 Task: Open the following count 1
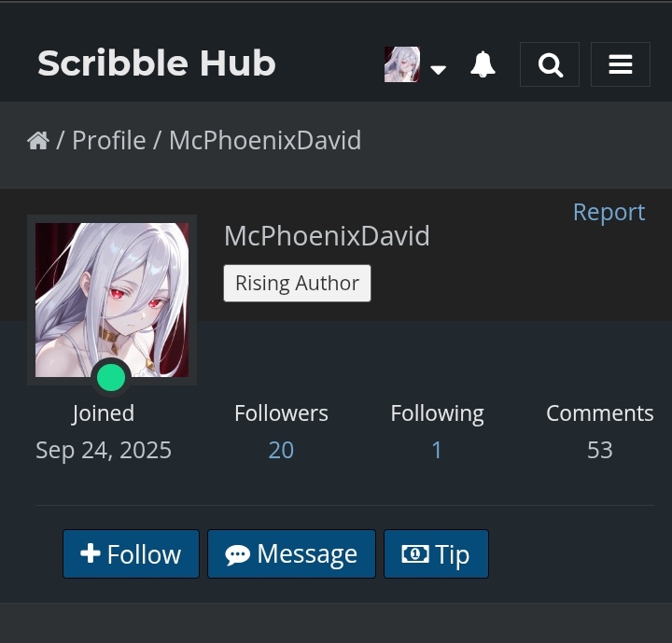(x=437, y=450)
